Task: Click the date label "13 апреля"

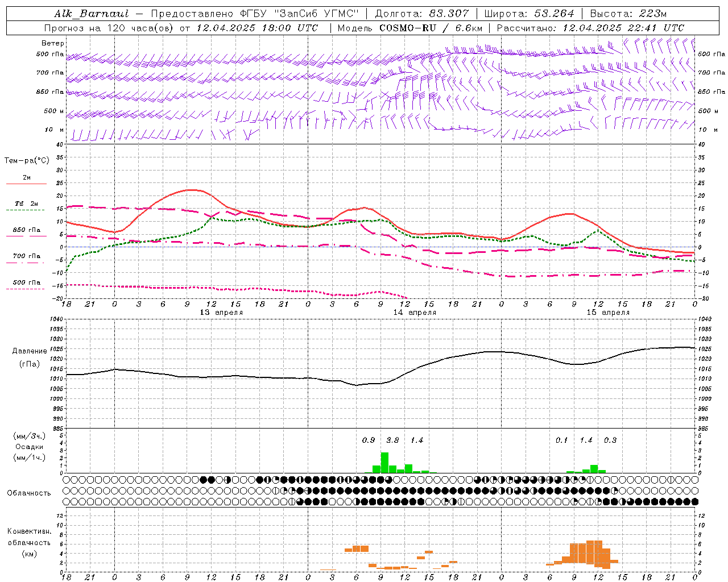Action: [221, 313]
